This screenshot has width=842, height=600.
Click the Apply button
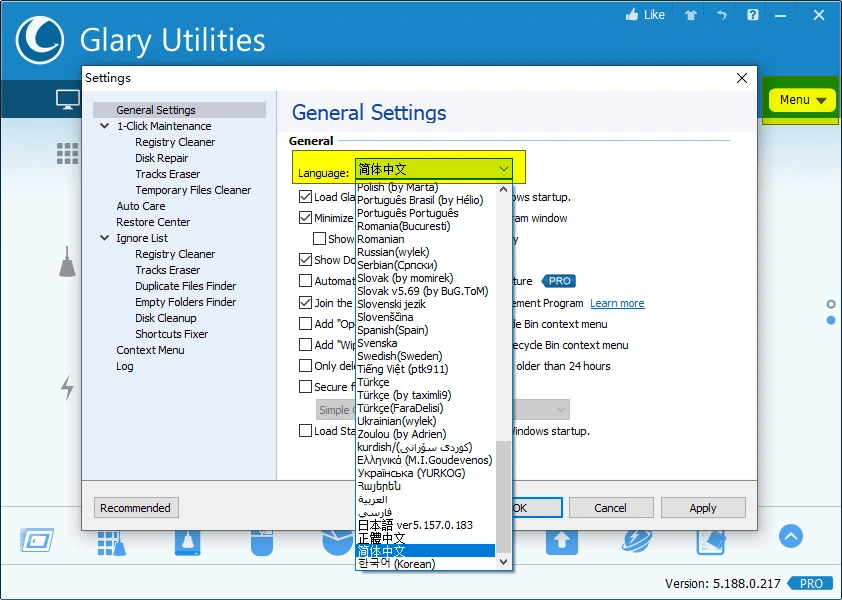(x=703, y=507)
